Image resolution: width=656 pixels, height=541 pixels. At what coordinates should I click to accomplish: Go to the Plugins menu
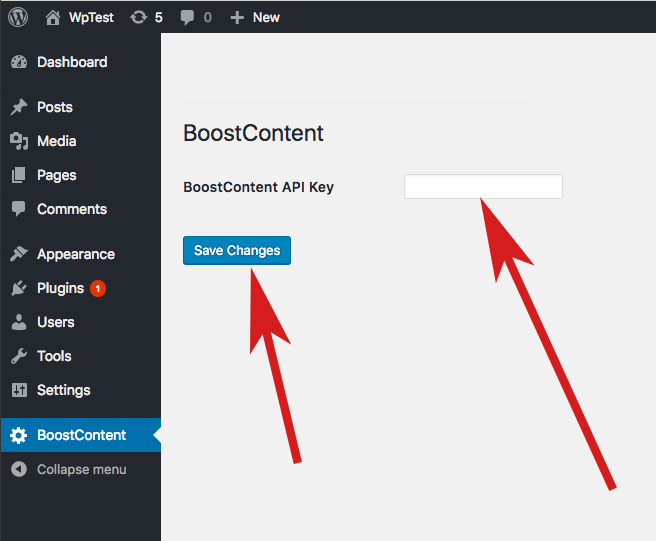[x=60, y=288]
